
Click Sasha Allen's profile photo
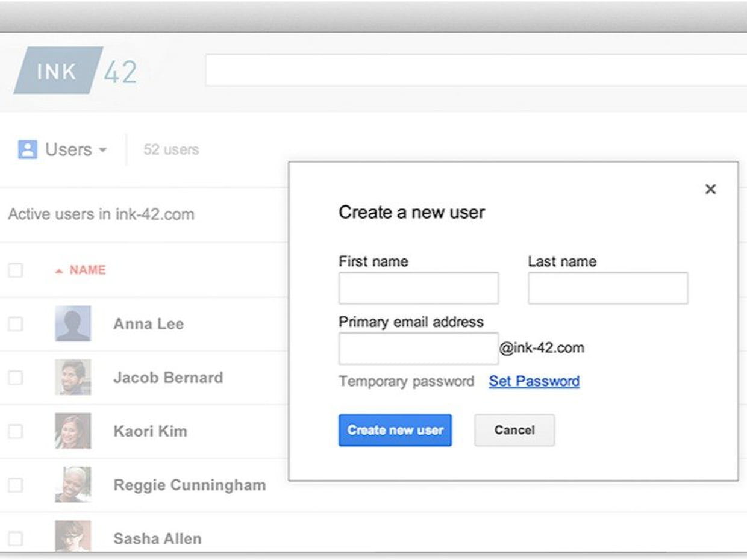pyautogui.click(x=73, y=536)
